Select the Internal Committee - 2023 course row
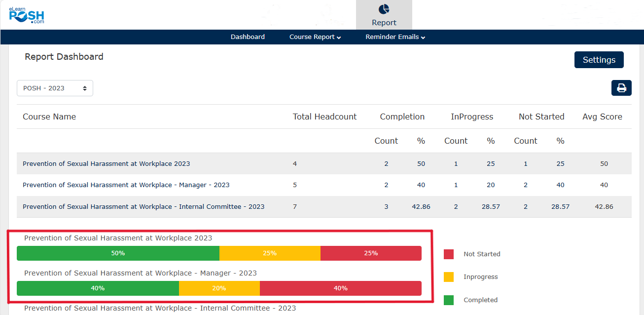The image size is (644, 315). tap(143, 207)
